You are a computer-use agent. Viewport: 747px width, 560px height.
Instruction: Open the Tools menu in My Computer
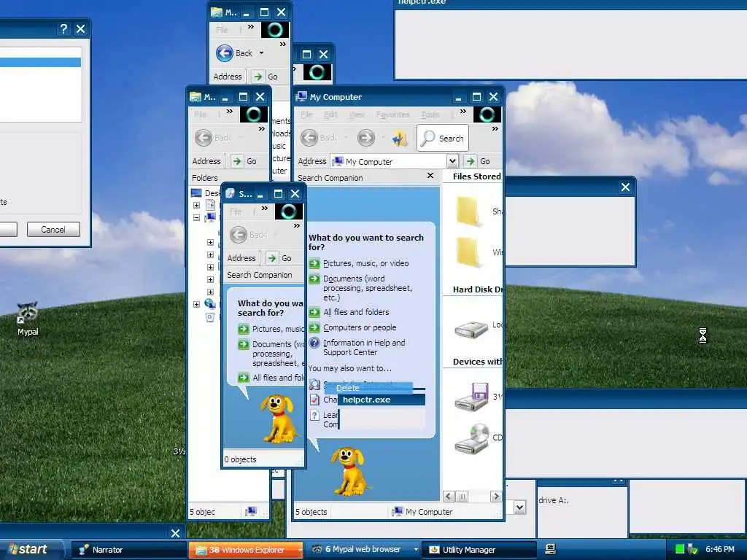coord(430,114)
